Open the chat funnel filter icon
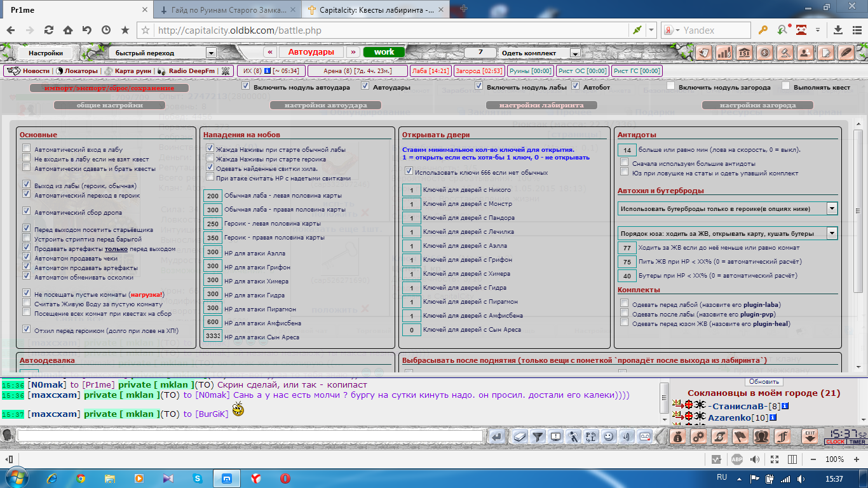Screen dimensions: 868x488 tap(538, 437)
